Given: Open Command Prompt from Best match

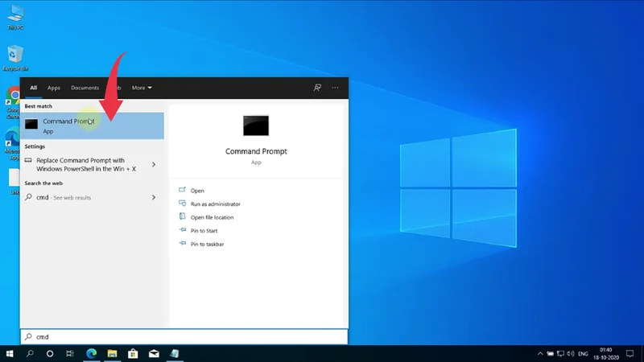Looking at the screenshot, I should pyautogui.click(x=68, y=125).
